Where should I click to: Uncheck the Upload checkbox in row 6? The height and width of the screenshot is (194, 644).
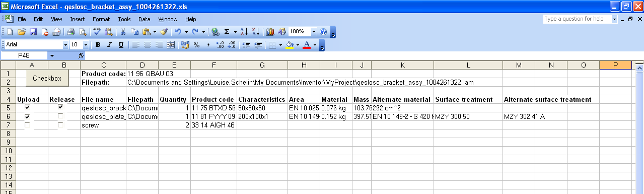tap(27, 116)
